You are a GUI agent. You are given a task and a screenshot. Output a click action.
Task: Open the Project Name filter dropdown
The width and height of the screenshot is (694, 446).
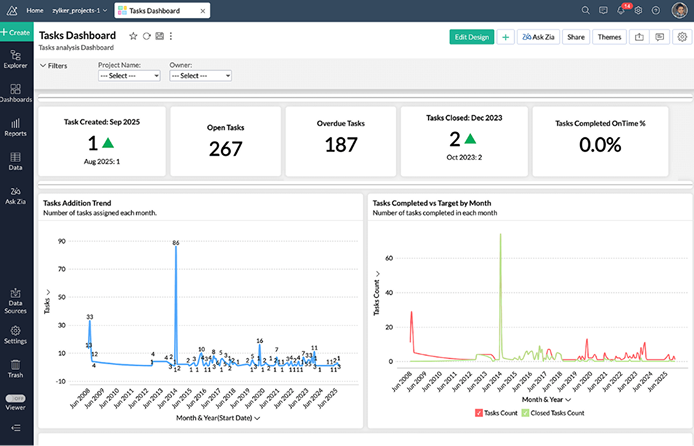click(129, 75)
